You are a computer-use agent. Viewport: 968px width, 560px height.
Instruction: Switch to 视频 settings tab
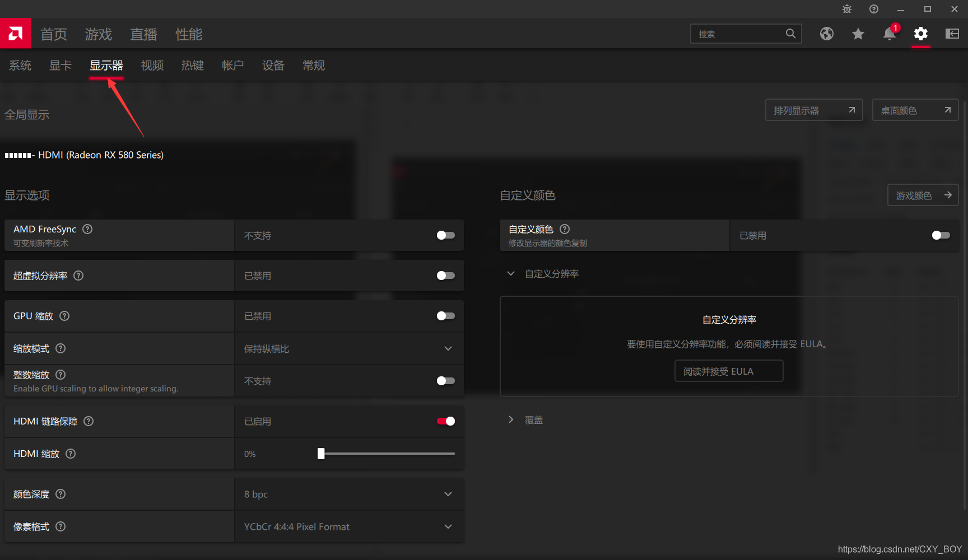(152, 66)
